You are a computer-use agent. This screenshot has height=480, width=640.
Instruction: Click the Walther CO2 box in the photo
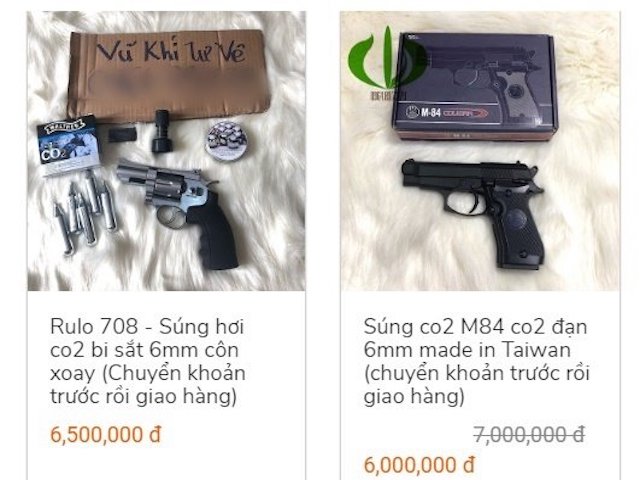(x=69, y=146)
